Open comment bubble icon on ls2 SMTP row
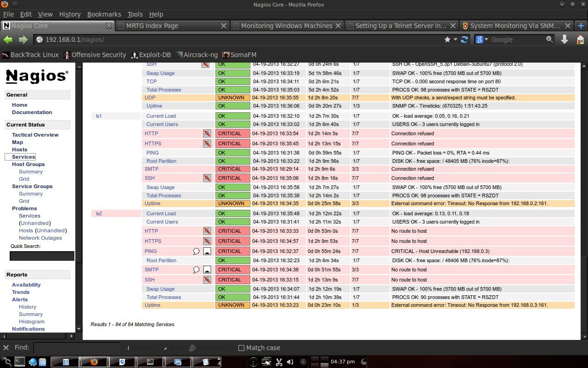Screen dimensions: 588x368 click(x=196, y=270)
